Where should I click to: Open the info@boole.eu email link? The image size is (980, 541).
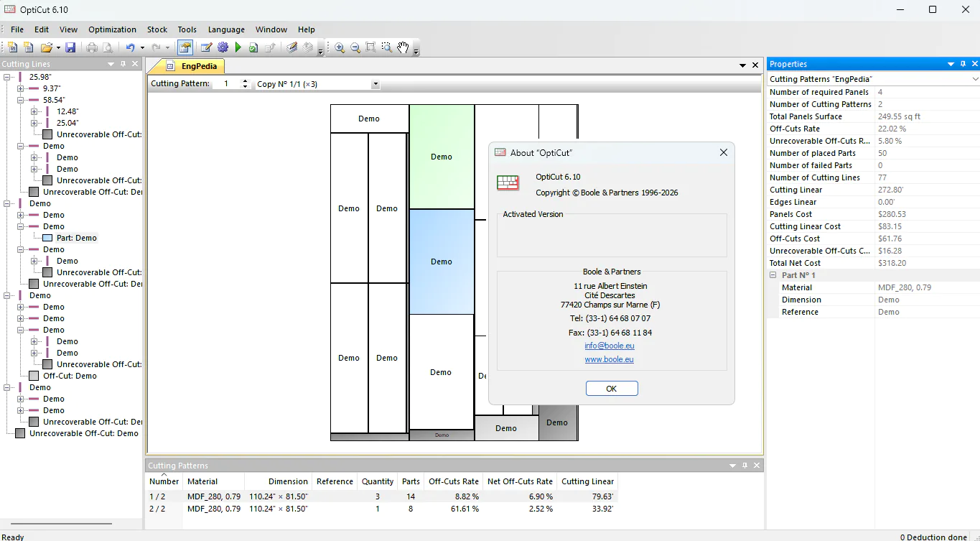[610, 346]
